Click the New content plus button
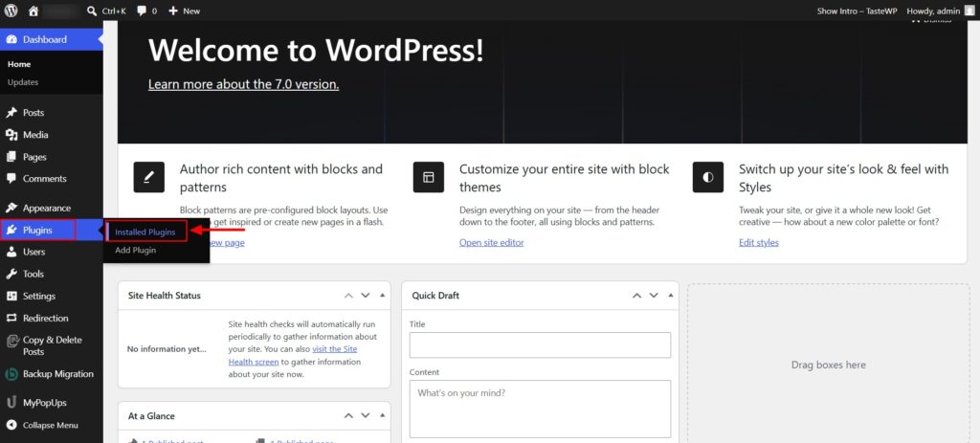Screen dimensions: 980x443 pos(185,11)
